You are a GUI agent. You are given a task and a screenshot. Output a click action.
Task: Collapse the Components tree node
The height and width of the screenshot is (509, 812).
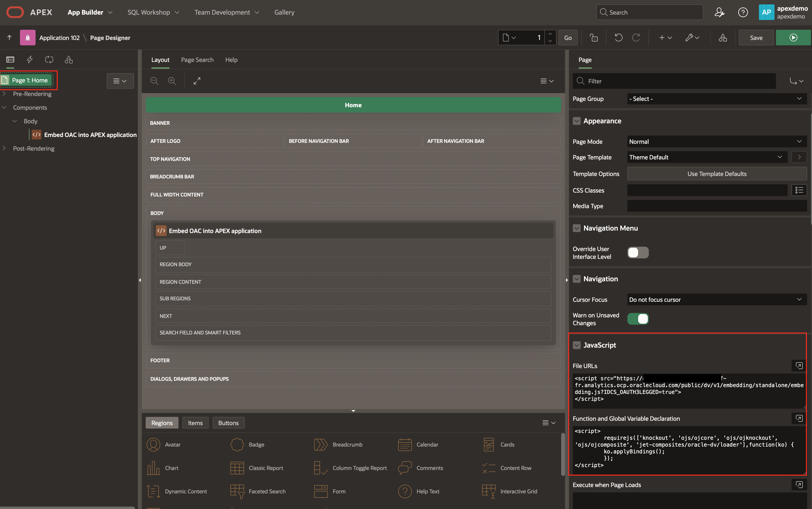click(4, 108)
